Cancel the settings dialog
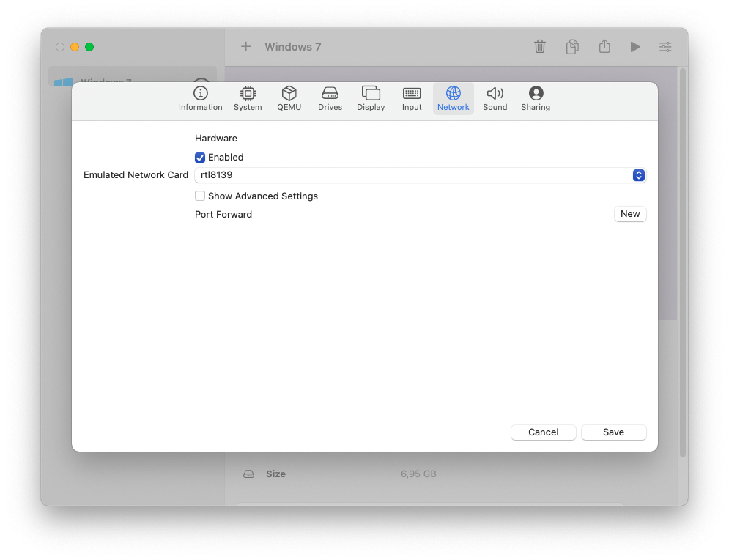The image size is (729, 560). tap(543, 432)
